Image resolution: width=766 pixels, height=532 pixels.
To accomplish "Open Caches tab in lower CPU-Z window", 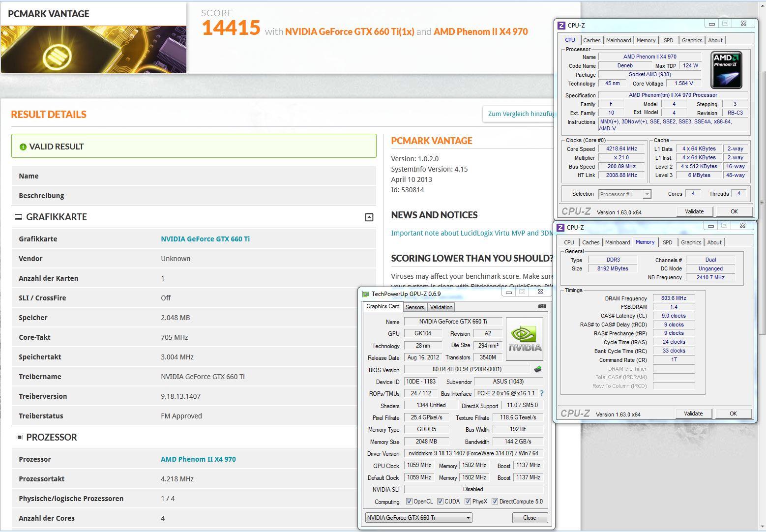I will [591, 242].
